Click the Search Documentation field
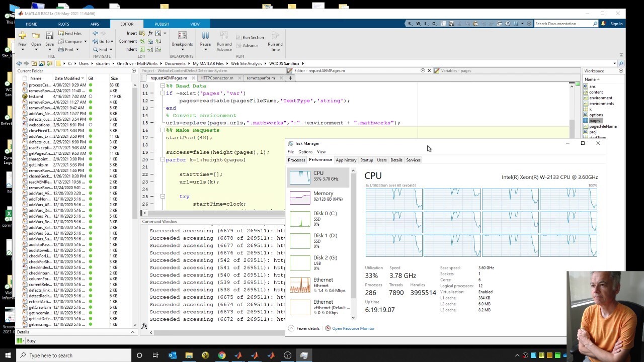Image resolution: width=644 pixels, height=362 pixels. [x=562, y=24]
